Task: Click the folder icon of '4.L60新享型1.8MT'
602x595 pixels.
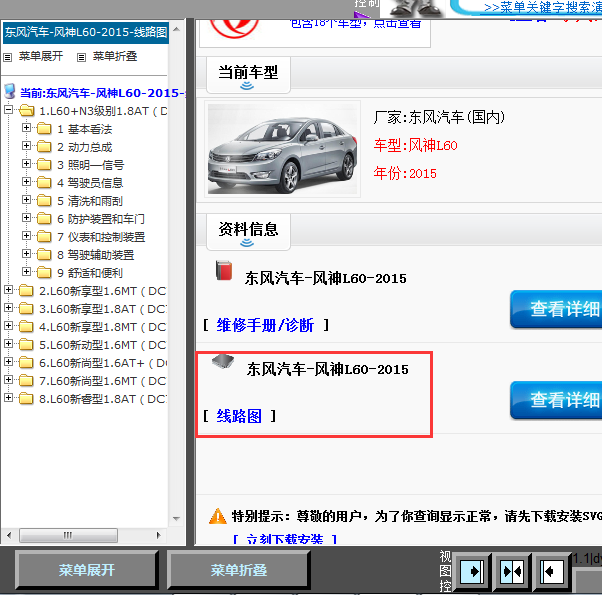Action: click(26, 327)
